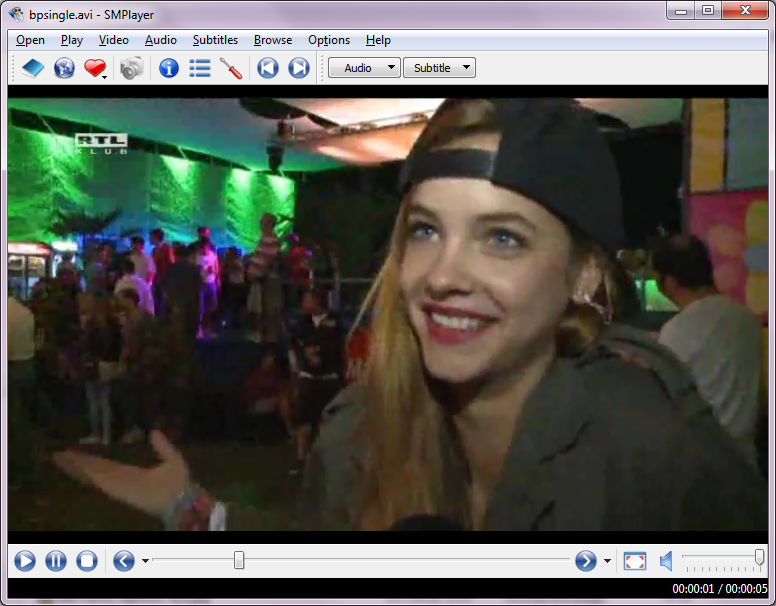Viewport: 776px width, 606px height.
Task: Open preferences with screwdriver icon
Action: point(231,68)
